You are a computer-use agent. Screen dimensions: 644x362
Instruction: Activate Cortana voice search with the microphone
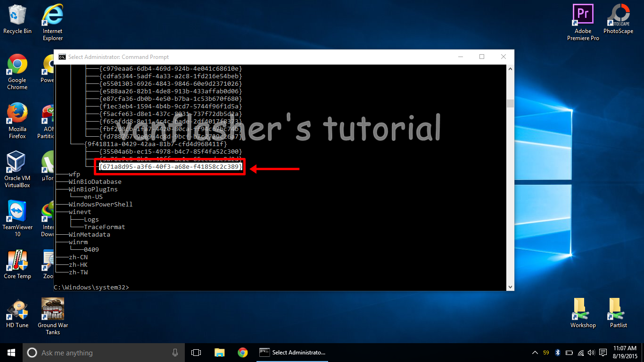pyautogui.click(x=175, y=352)
